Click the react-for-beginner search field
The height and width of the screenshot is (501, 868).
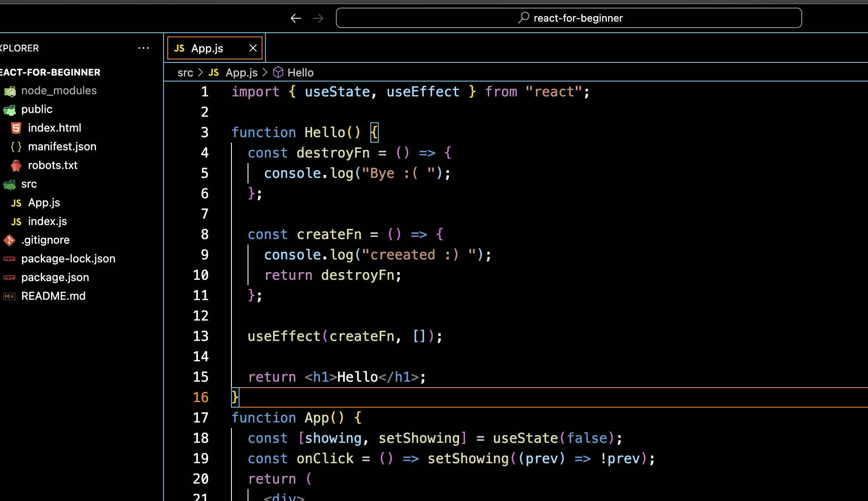coord(569,18)
